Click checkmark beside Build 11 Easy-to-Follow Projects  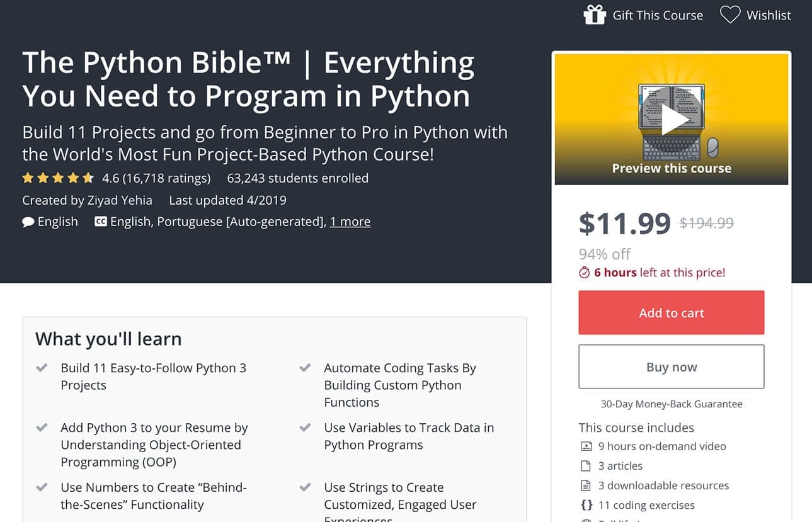(x=42, y=368)
